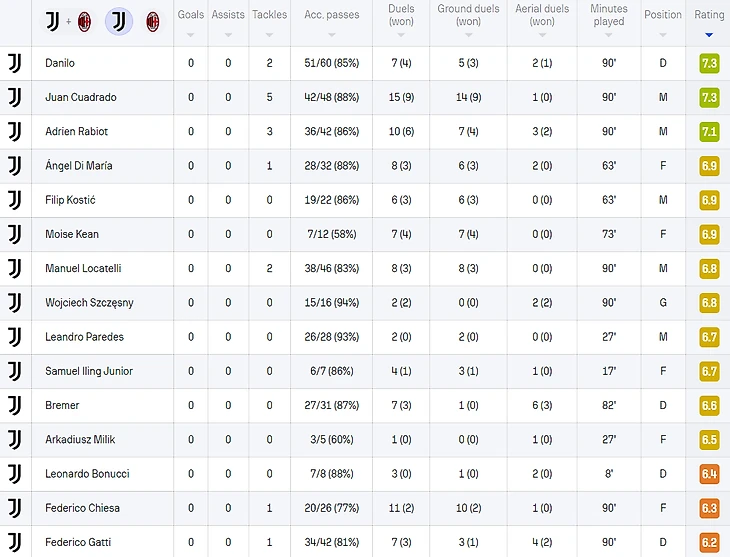Click Danilo's green 7.3 rating badge
Viewport: 730px width, 557px height.
coord(709,63)
